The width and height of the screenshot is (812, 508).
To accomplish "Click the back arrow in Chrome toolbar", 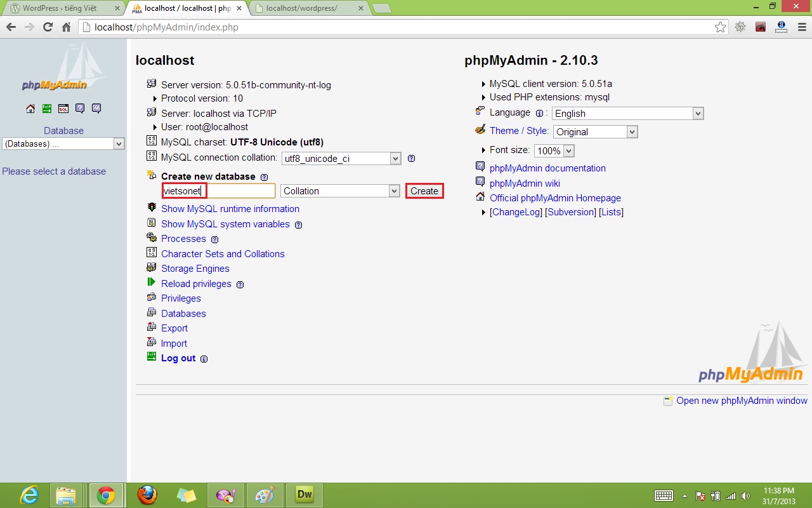I will click(x=11, y=27).
